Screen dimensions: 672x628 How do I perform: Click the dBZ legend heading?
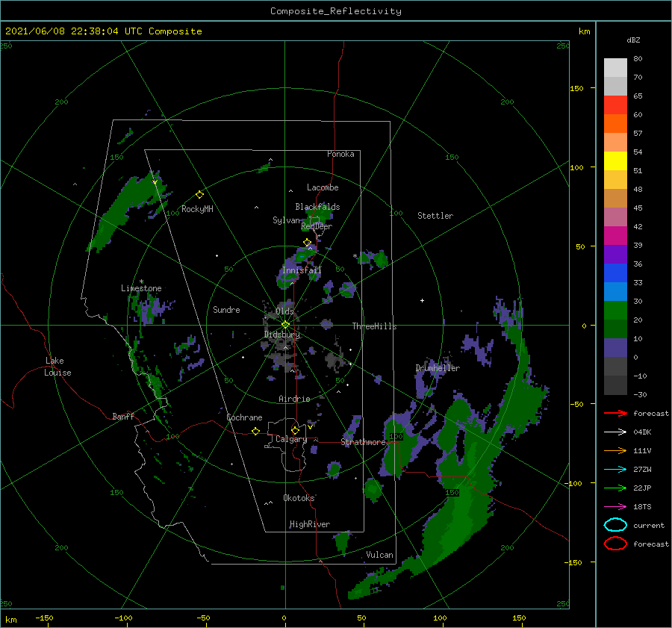633,40
